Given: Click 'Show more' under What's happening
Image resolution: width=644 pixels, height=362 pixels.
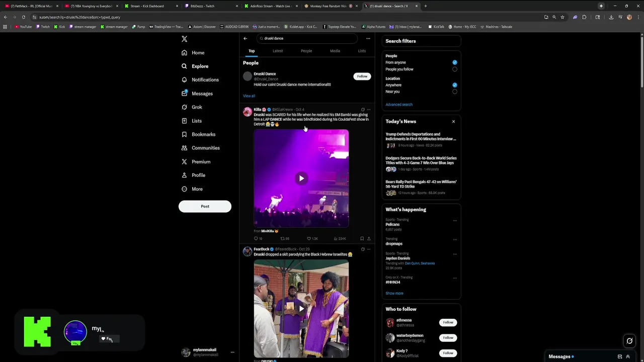Looking at the screenshot, I should tap(394, 293).
